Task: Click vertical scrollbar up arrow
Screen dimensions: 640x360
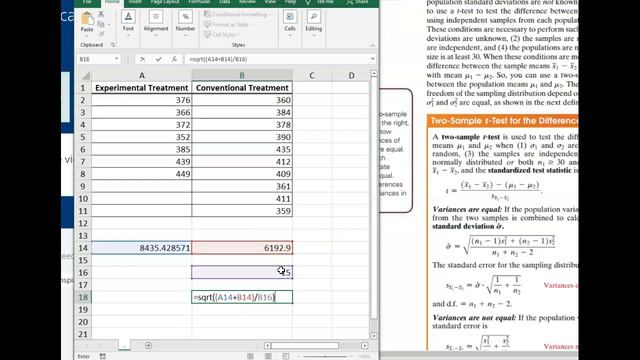Action: (x=374, y=74)
